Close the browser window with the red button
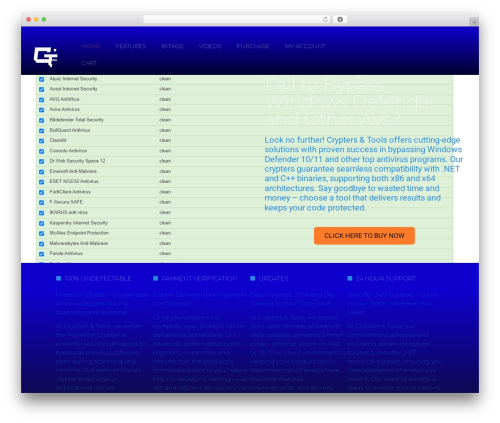 click(x=29, y=20)
